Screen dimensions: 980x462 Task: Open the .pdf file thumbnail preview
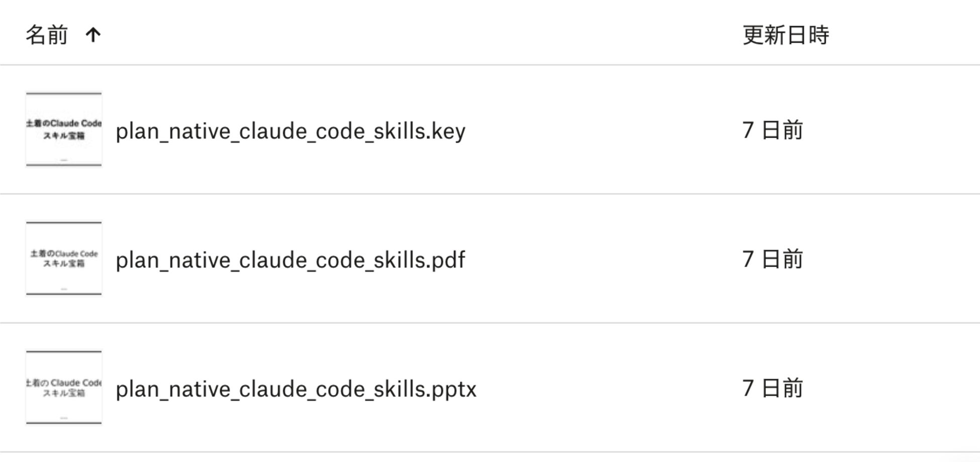coord(64,258)
